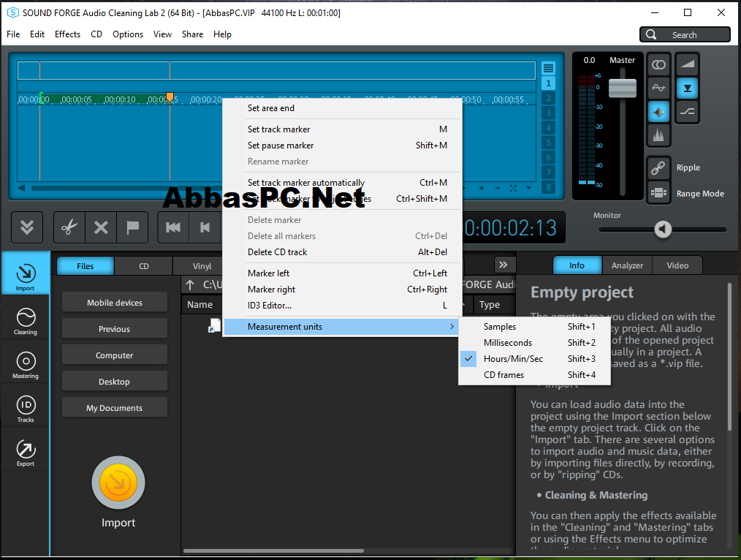Expand the Measurement units submenu
Screen dimensions: 741x560
pyautogui.click(x=342, y=327)
